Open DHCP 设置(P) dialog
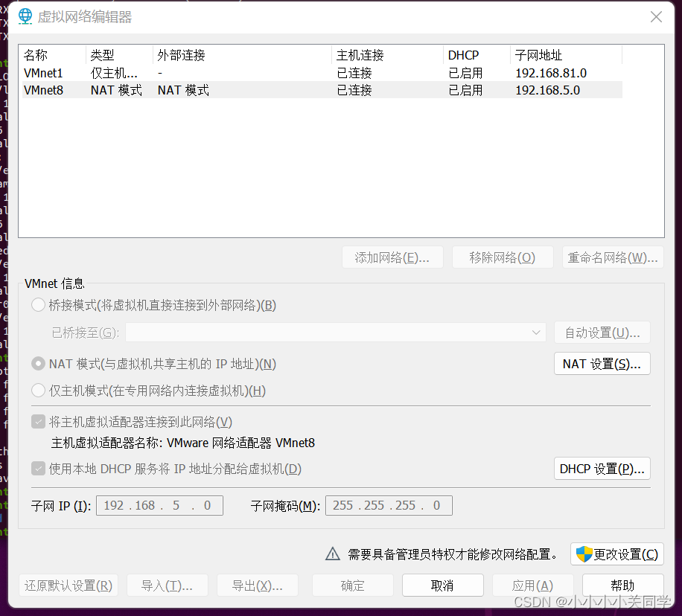The width and height of the screenshot is (682, 616). pyautogui.click(x=602, y=469)
